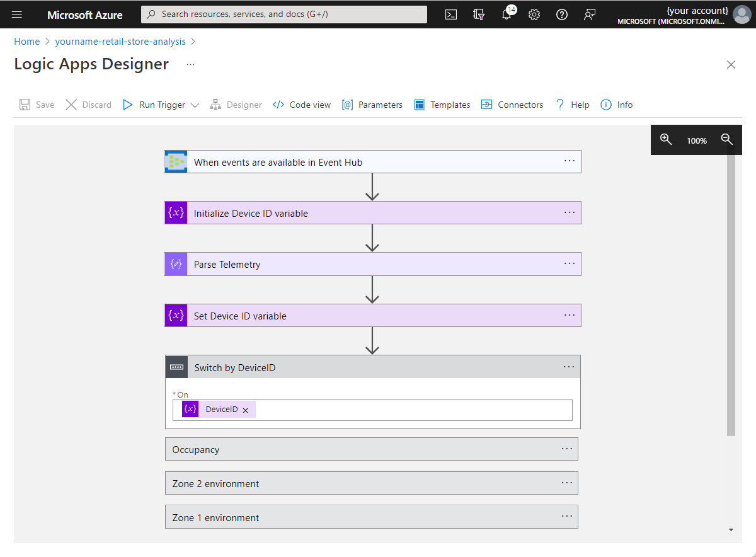Click the Initialize Device ID variable icon
Screen dimensions: 756x557
click(x=176, y=212)
